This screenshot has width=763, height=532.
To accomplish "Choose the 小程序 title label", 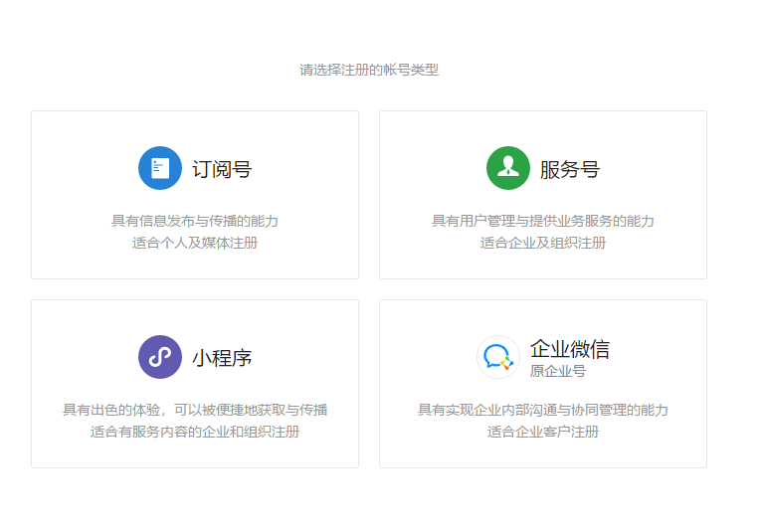I will click(x=222, y=358).
